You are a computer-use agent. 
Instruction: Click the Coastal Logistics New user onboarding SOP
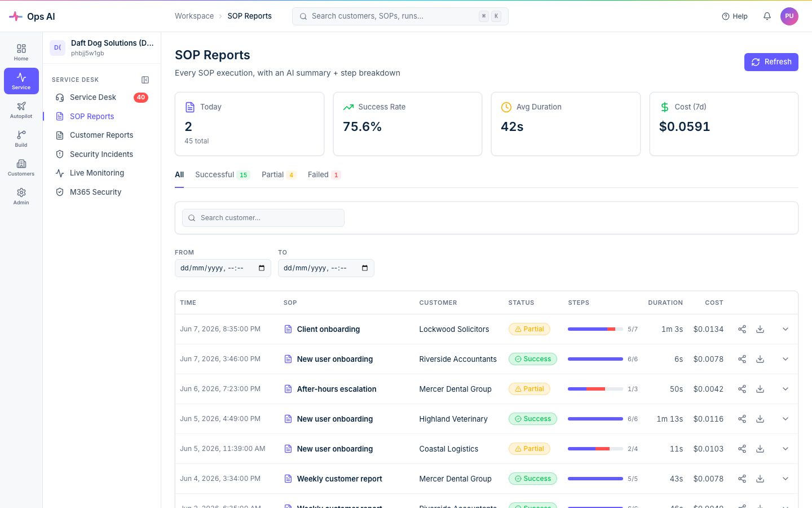click(335, 449)
